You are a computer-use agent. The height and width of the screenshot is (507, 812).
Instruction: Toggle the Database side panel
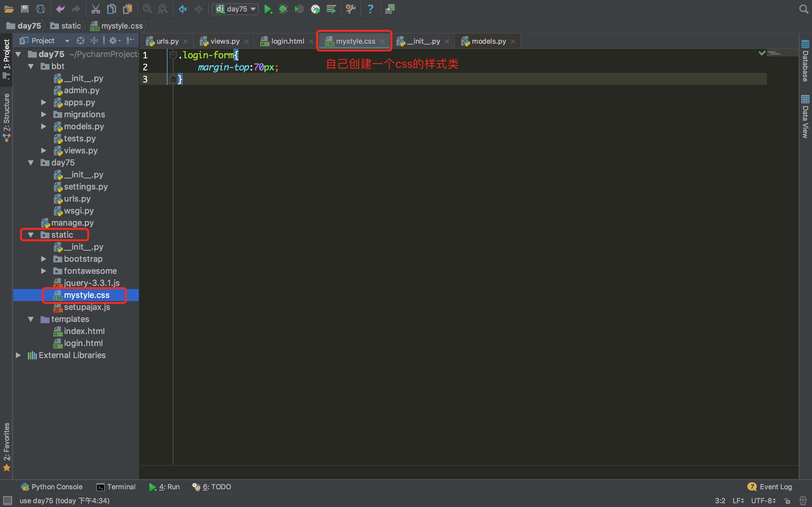pos(805,61)
